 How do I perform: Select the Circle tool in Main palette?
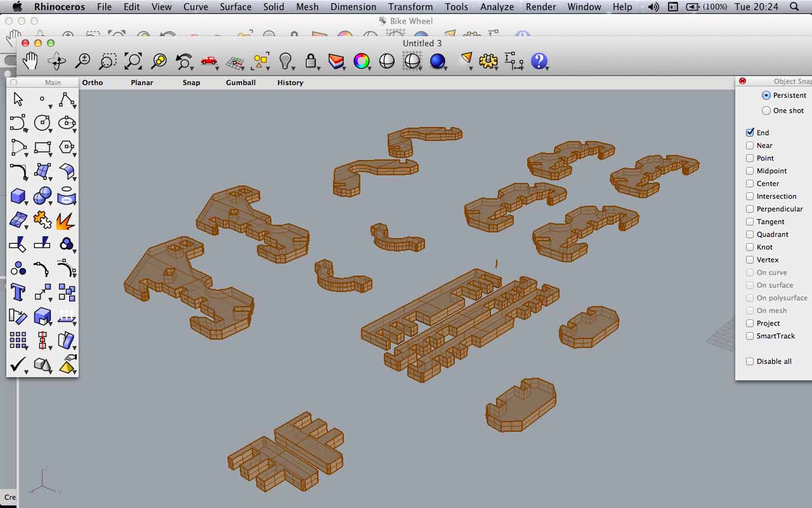[x=43, y=123]
